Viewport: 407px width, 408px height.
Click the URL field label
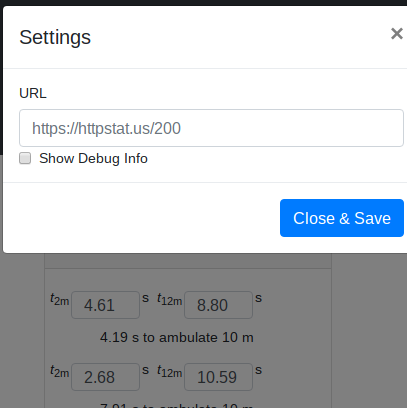[x=33, y=93]
